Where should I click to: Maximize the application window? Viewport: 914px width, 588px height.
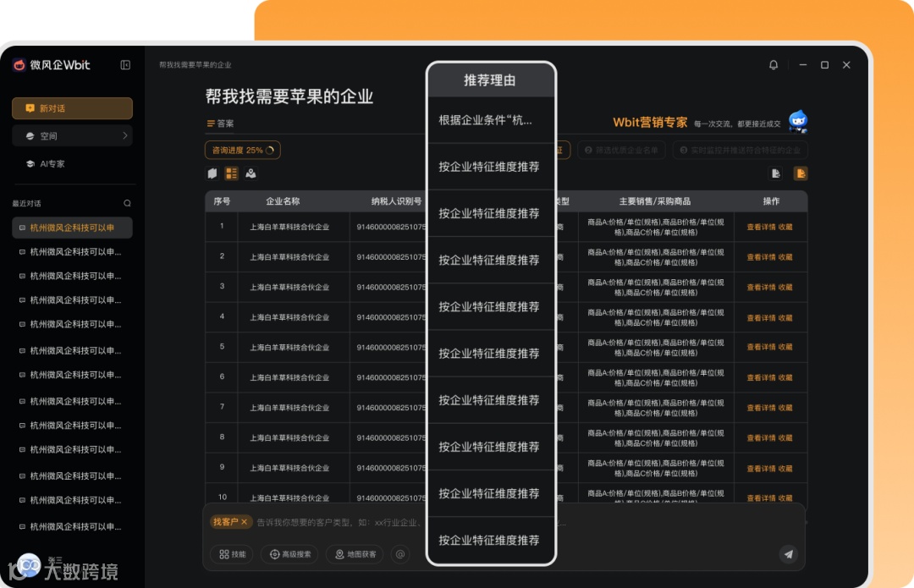824,64
